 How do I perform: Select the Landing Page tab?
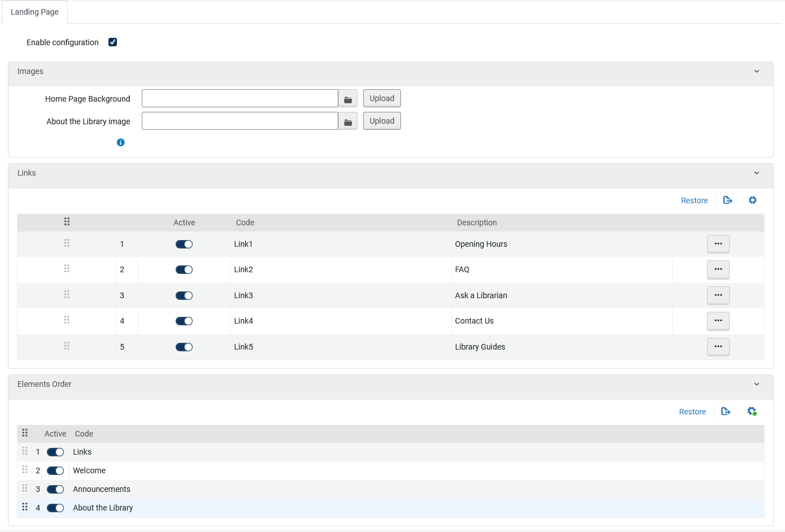point(35,12)
